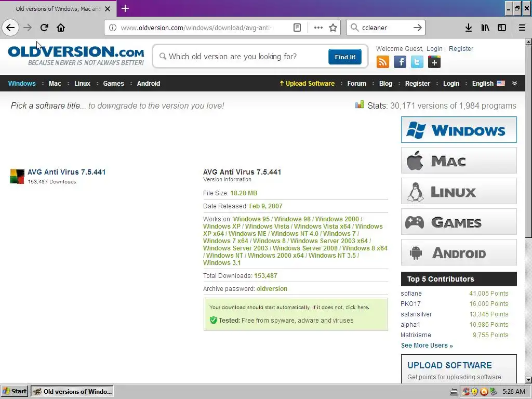This screenshot has height=399, width=532.
Task: Click Login in the black navigation bar
Action: [451, 84]
